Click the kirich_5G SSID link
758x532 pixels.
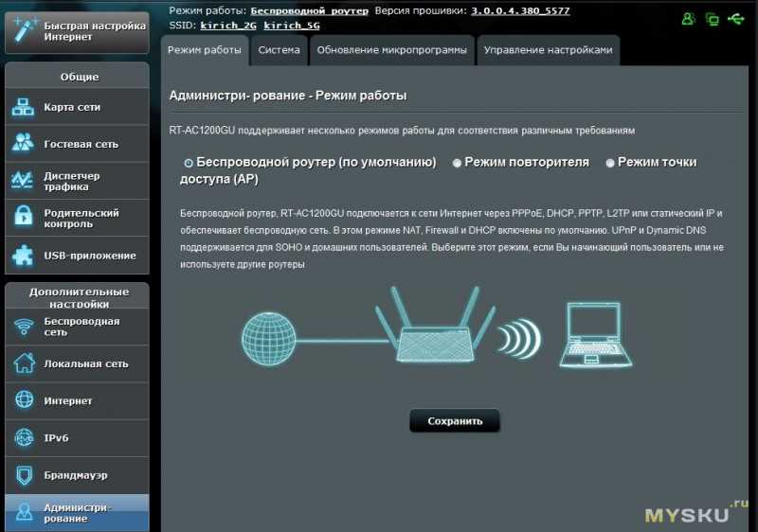point(292,26)
